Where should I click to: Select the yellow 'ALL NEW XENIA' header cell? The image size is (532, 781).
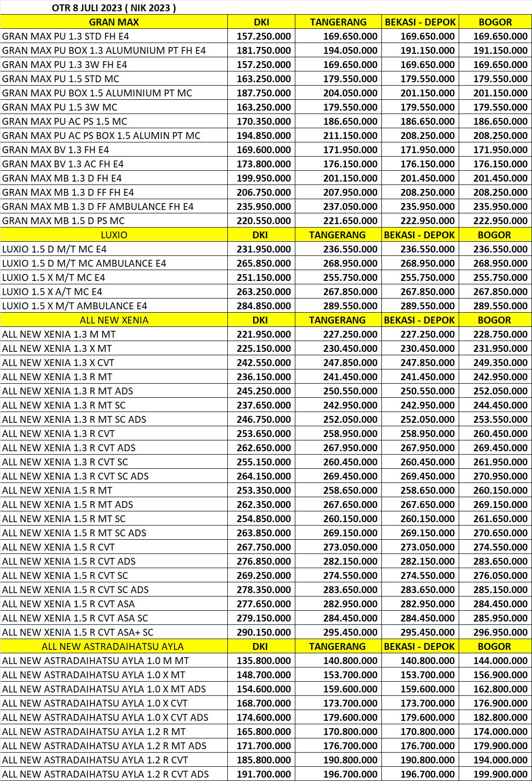coord(114,320)
